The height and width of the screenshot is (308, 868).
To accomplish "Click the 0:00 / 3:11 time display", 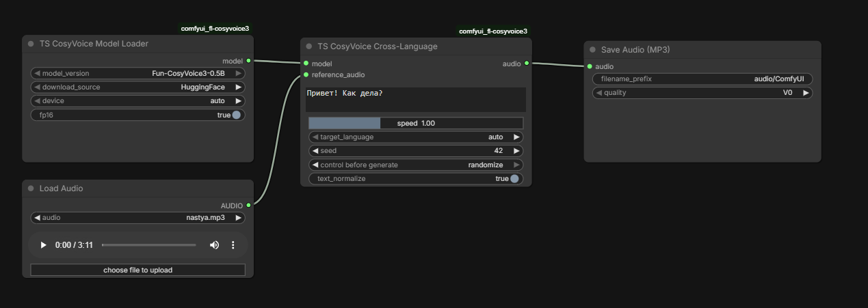I will point(74,245).
